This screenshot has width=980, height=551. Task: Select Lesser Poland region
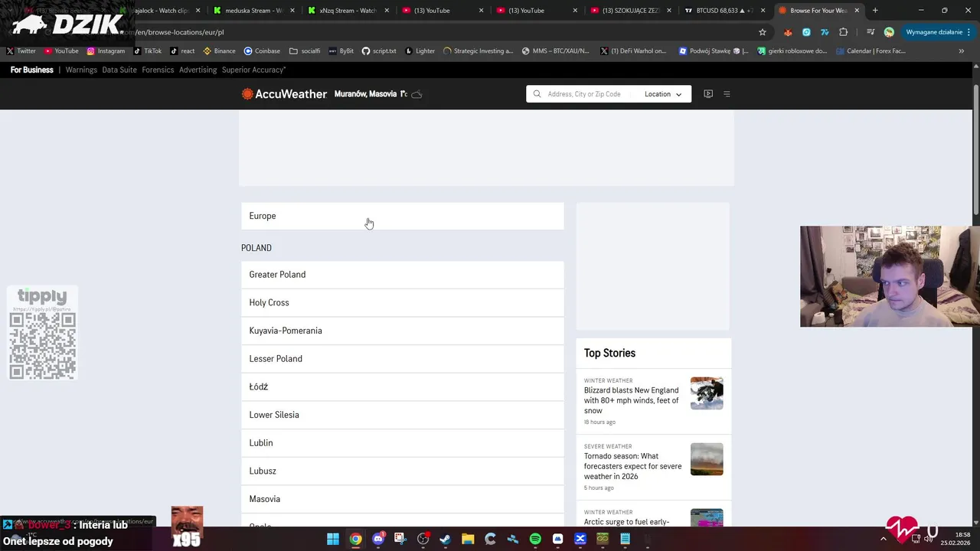403,359
